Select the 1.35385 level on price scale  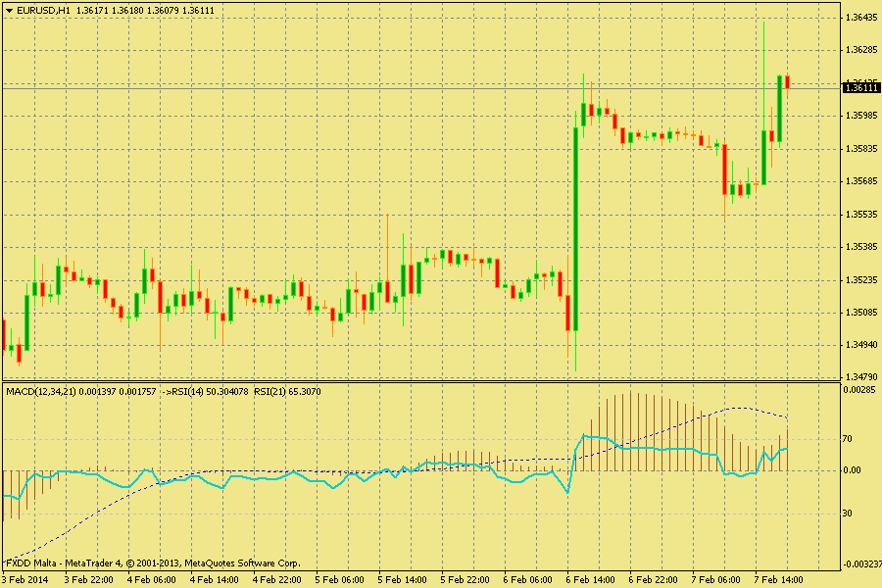click(x=859, y=247)
